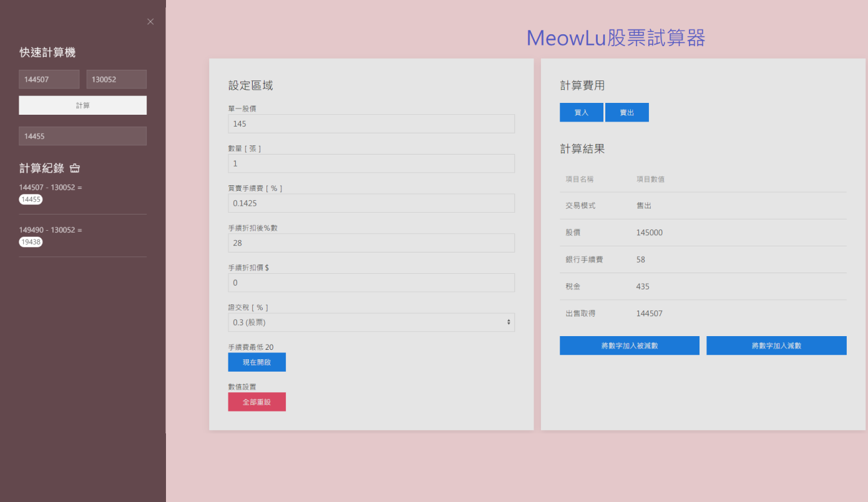Click the 賣出 sell button
The image size is (868, 502).
click(627, 112)
